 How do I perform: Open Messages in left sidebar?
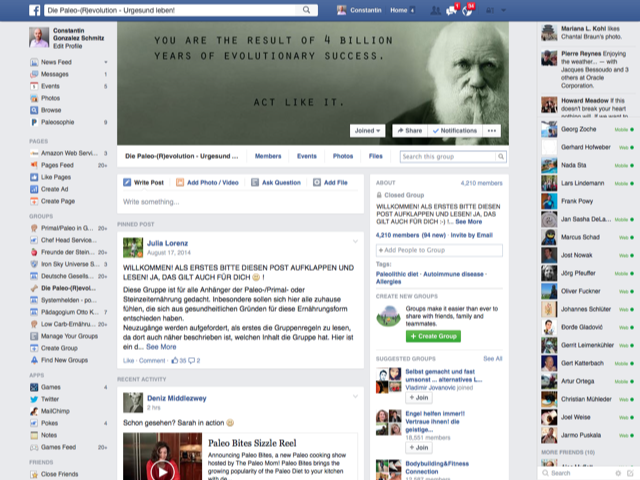point(54,74)
